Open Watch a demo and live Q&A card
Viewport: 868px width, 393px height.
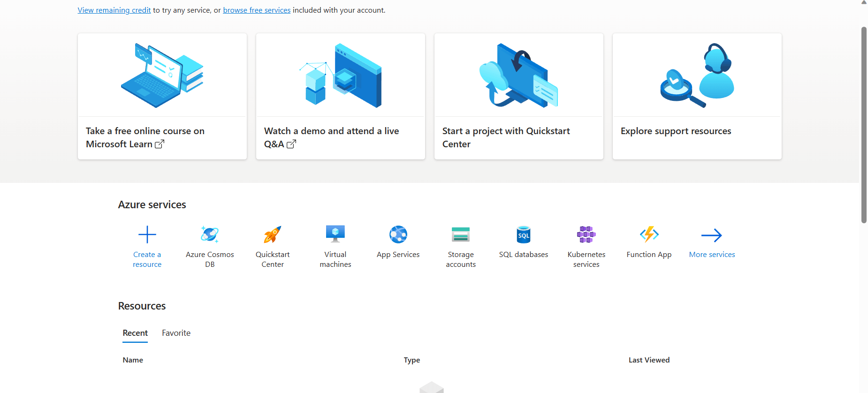pyautogui.click(x=341, y=96)
